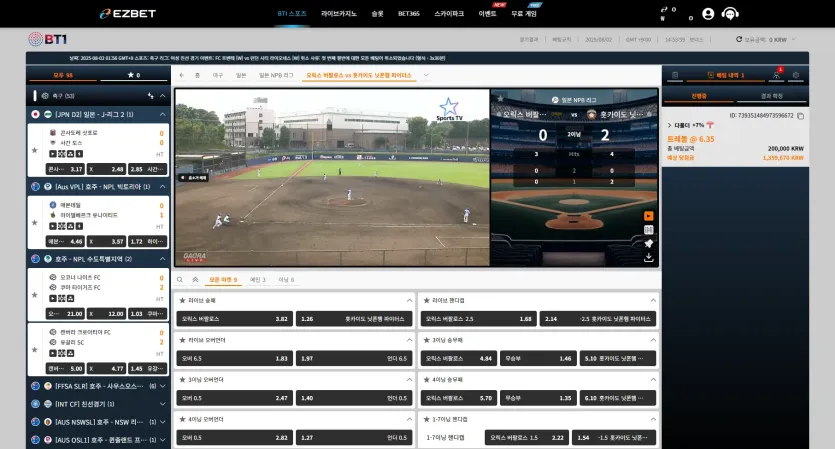Expand the INT CF friendly matches group

(162, 404)
